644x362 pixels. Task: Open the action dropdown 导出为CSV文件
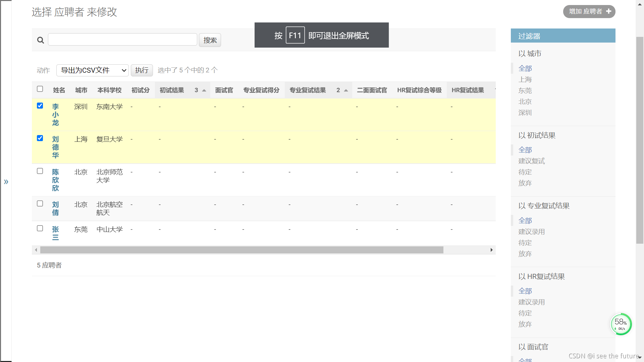click(x=92, y=70)
